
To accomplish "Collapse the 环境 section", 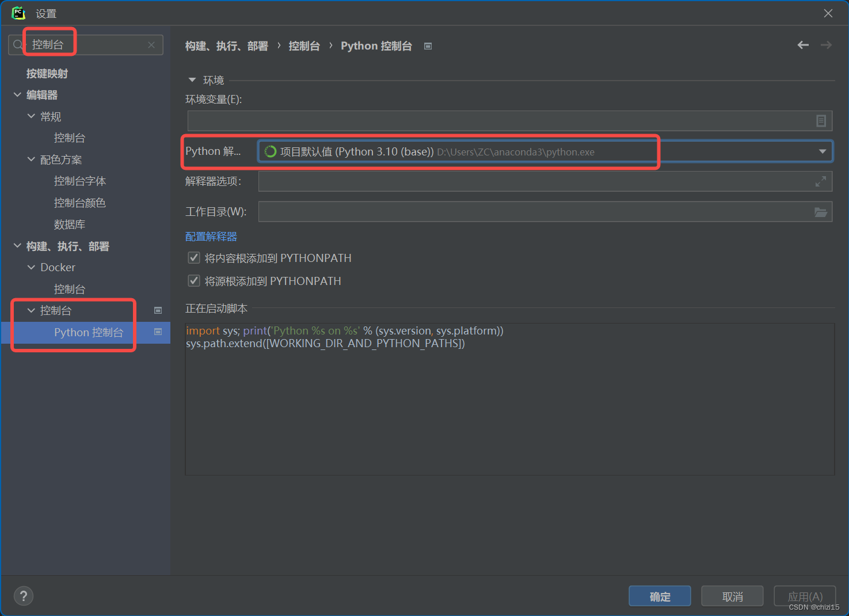I will click(x=192, y=80).
